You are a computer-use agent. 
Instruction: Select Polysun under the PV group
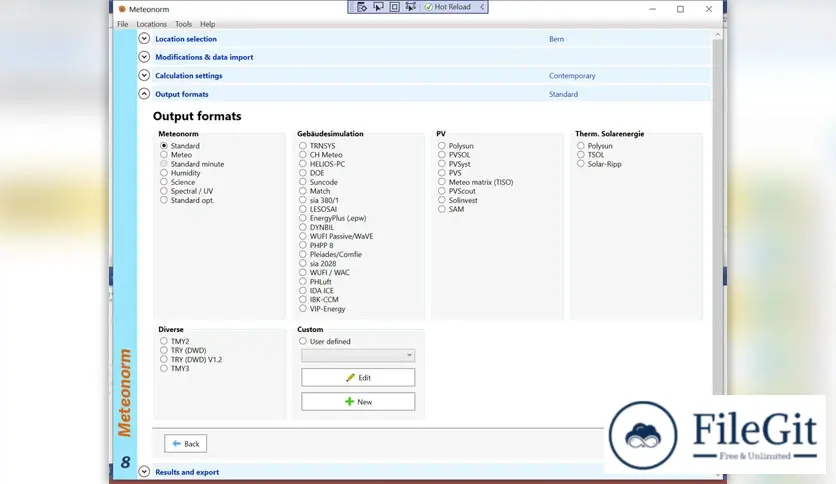pyautogui.click(x=456, y=146)
